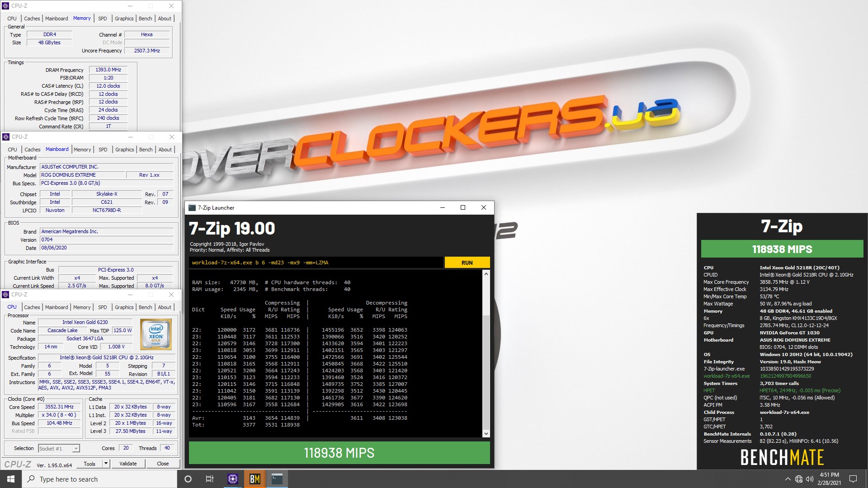Click the DRAM Frequency value 1393.0 MHz
The width and height of the screenshot is (868, 488).
108,70
